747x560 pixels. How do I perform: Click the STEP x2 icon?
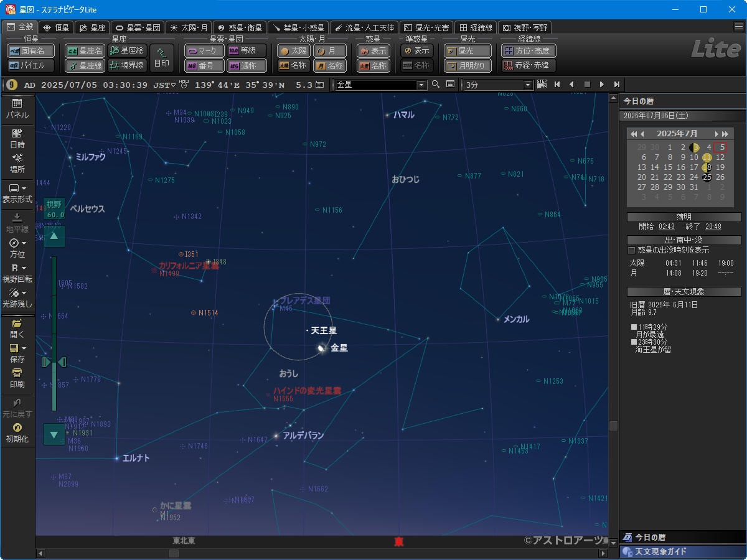542,84
